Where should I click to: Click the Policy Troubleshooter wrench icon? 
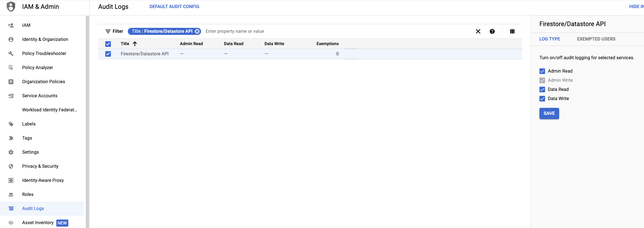point(11,54)
